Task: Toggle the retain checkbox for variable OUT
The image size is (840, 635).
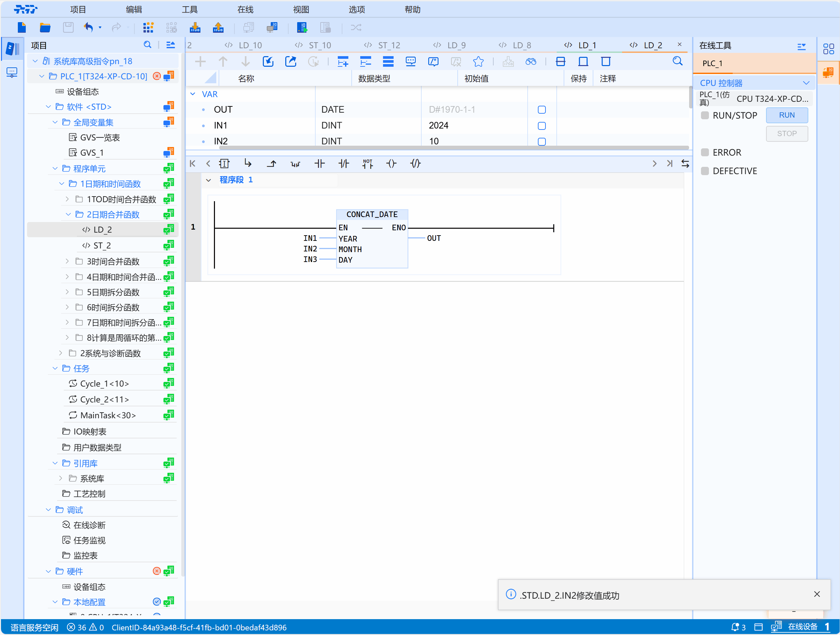Action: click(x=542, y=109)
